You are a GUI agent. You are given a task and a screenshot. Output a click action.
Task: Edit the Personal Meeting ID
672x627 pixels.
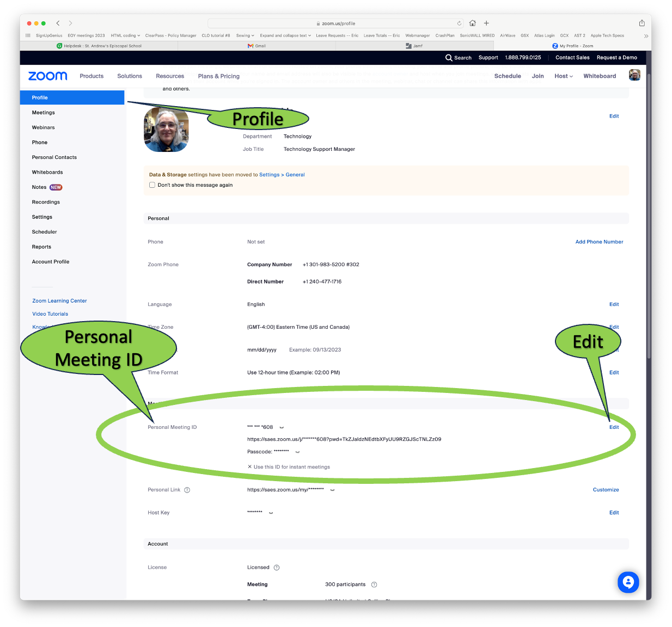pos(614,428)
